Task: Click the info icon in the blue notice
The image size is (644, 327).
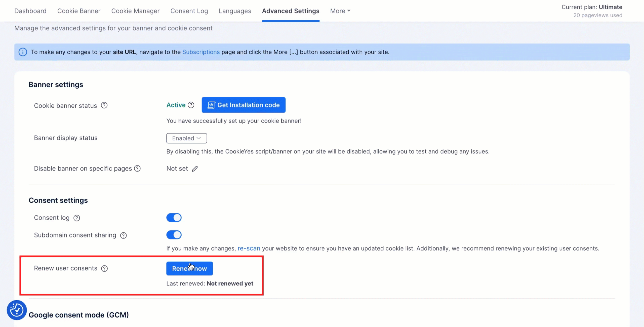Action: coord(23,52)
